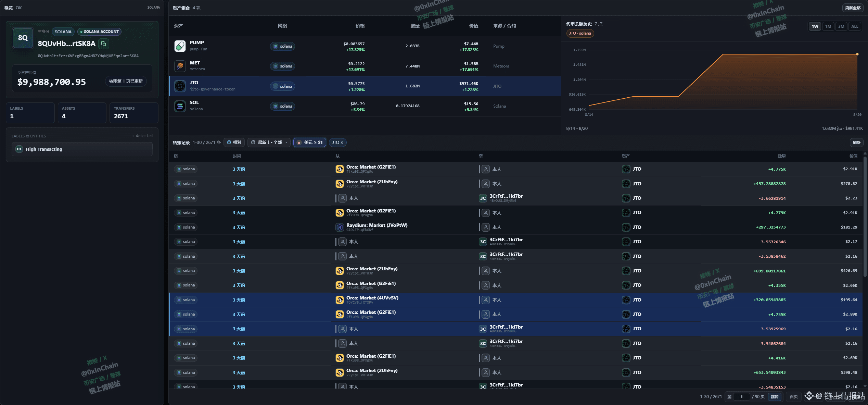Click the 转账第 1 页已更新 status pill

(126, 81)
